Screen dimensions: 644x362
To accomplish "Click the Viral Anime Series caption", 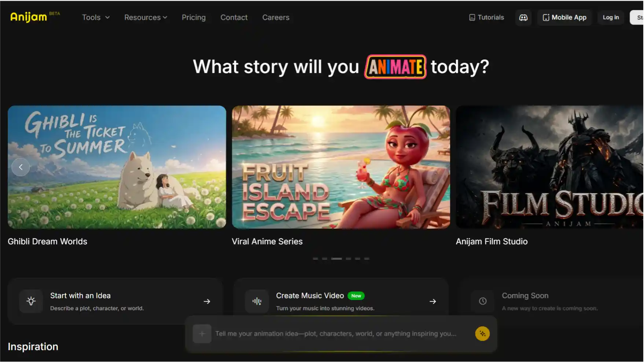I will pos(267,241).
